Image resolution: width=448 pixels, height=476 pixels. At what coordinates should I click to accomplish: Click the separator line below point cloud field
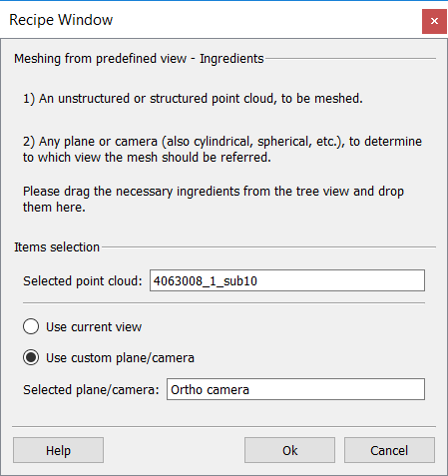coord(224,303)
